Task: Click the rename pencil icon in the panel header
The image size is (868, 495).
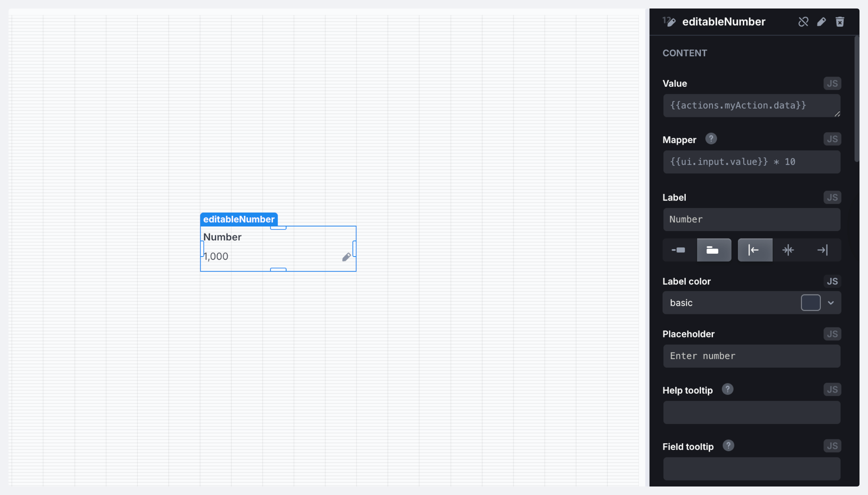Action: (x=822, y=22)
